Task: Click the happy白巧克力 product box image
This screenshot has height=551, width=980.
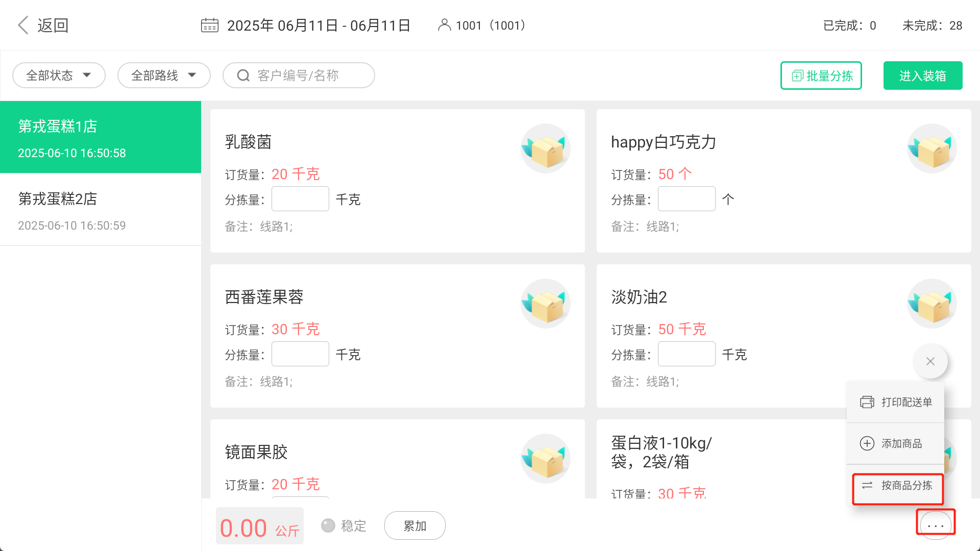Action: point(932,148)
